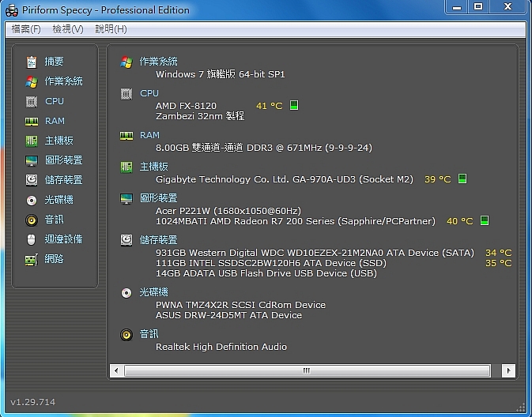Click the green temperature indicator next to Radeon 40 °C
This screenshot has height=417, width=532.
coord(485,220)
